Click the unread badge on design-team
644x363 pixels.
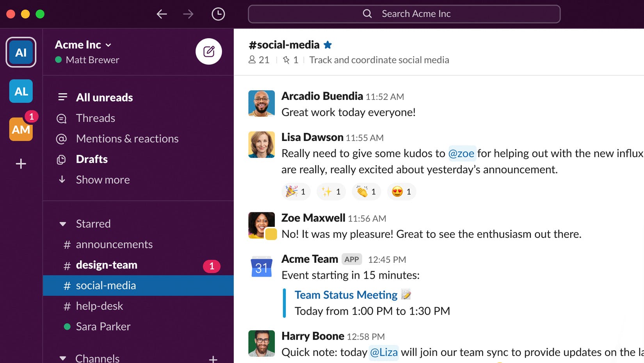(212, 266)
